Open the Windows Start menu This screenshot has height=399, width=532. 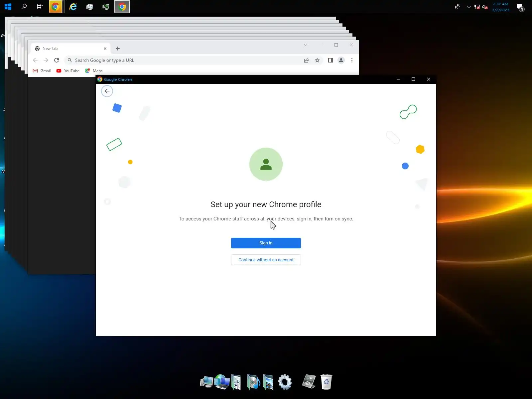click(8, 6)
